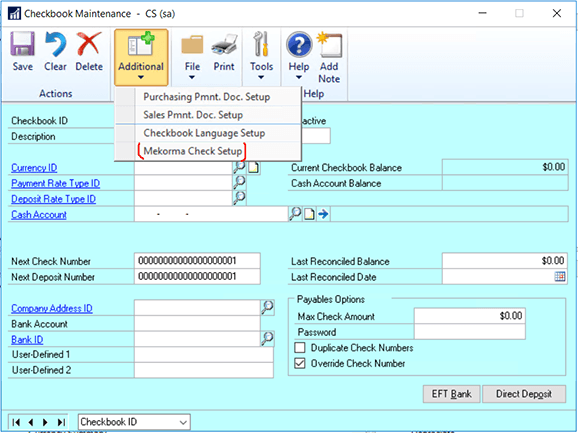Click the Clear undo arrow icon

[55, 44]
